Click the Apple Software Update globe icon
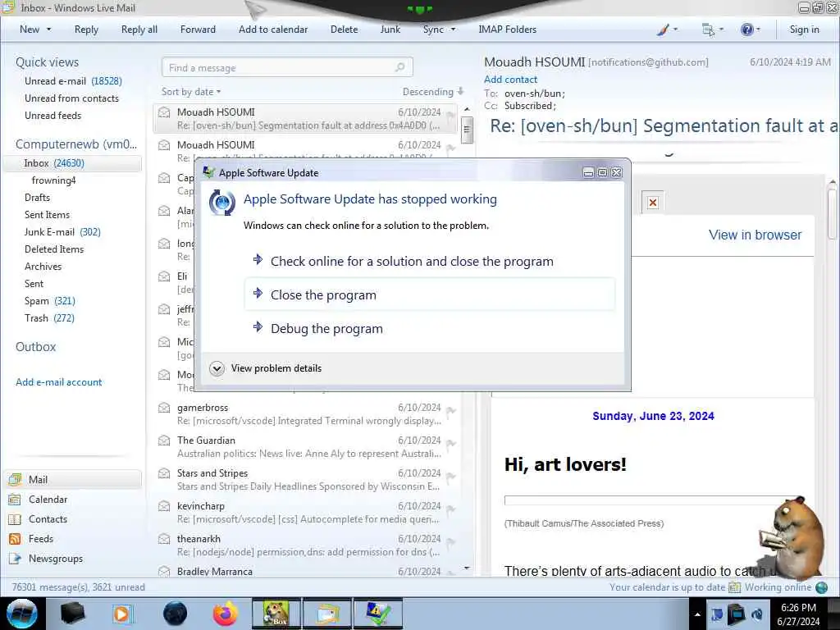 coord(221,203)
